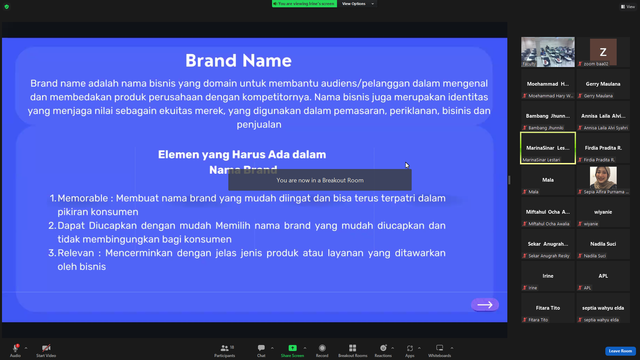Image resolution: width=640 pixels, height=360 pixels.
Task: Expand the reactions options arrow
Action: point(393,348)
